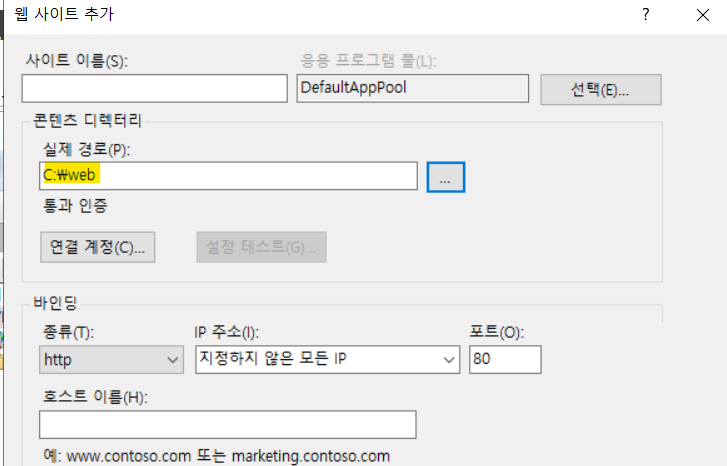Click the 웹 사이트 추가 title text

pyautogui.click(x=64, y=14)
